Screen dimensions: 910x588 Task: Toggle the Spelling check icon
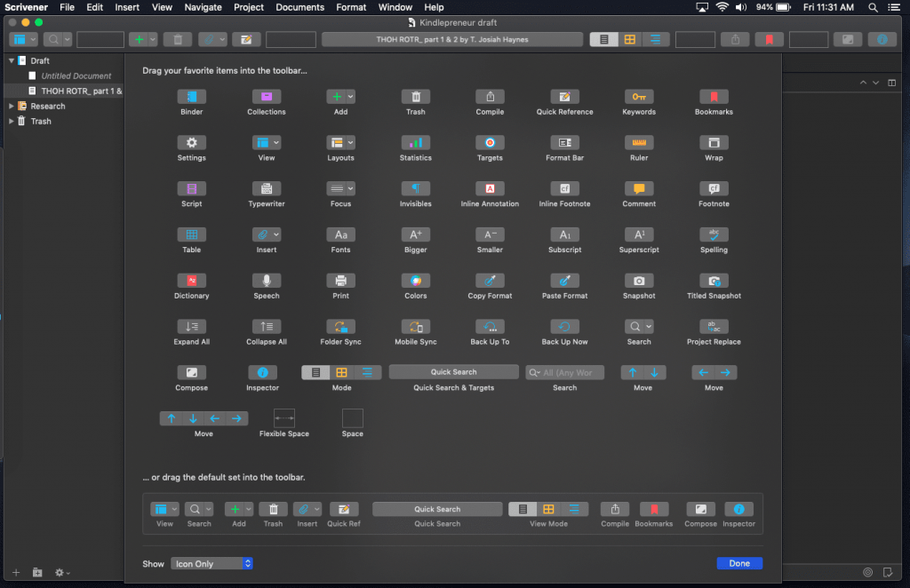pos(714,235)
